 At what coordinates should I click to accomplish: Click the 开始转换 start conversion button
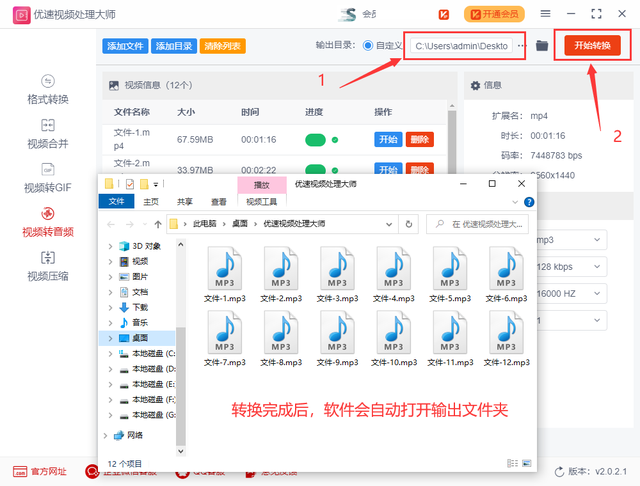592,45
